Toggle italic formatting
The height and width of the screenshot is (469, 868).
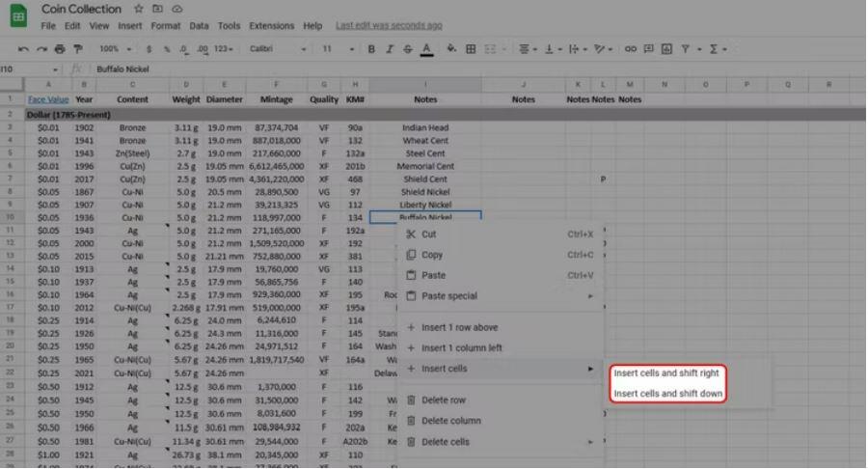click(390, 48)
